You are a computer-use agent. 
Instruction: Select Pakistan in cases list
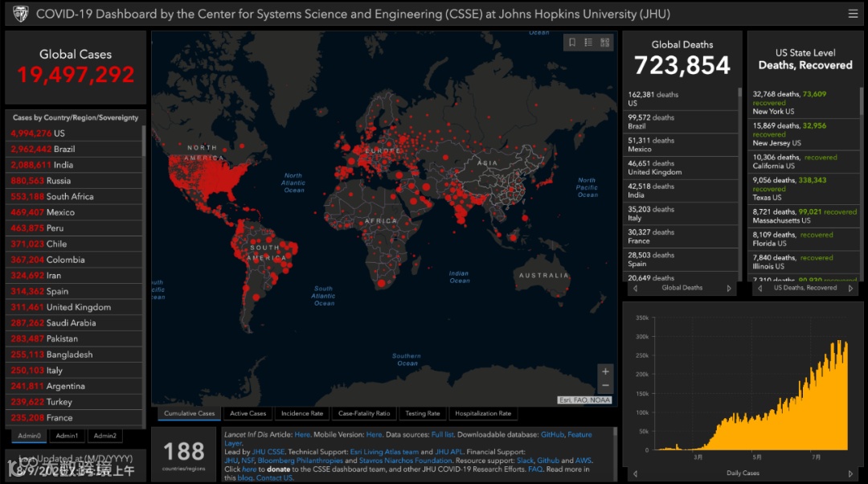coord(75,338)
